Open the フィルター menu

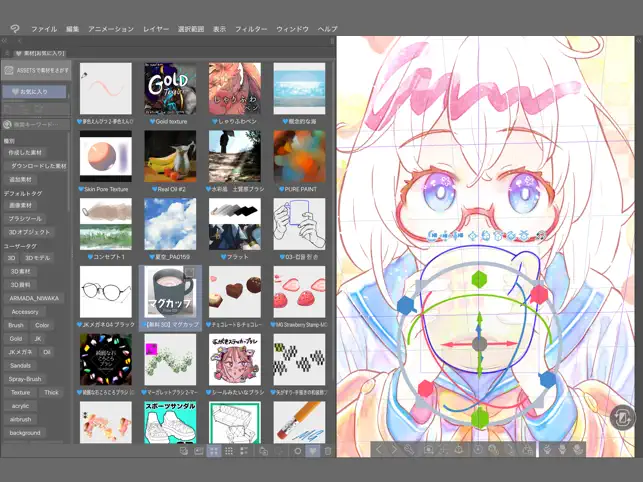coord(251,29)
